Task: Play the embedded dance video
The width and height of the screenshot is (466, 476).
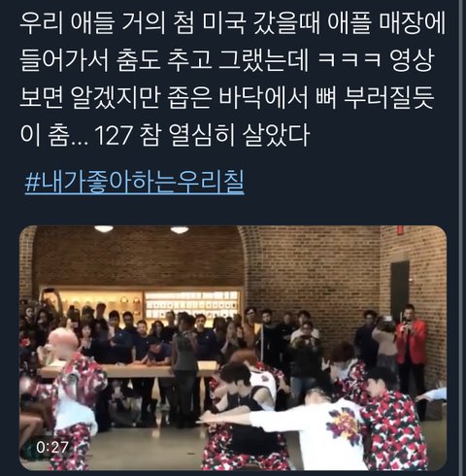Action: coord(233,348)
